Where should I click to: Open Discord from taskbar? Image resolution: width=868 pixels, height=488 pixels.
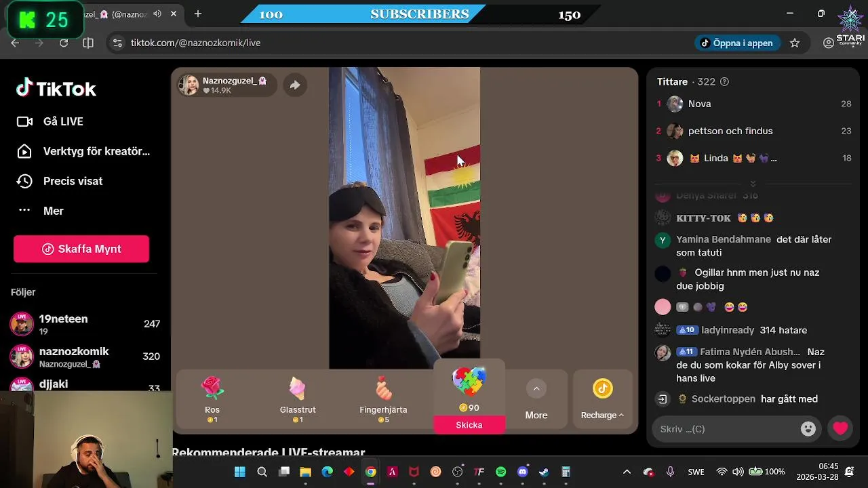click(523, 472)
